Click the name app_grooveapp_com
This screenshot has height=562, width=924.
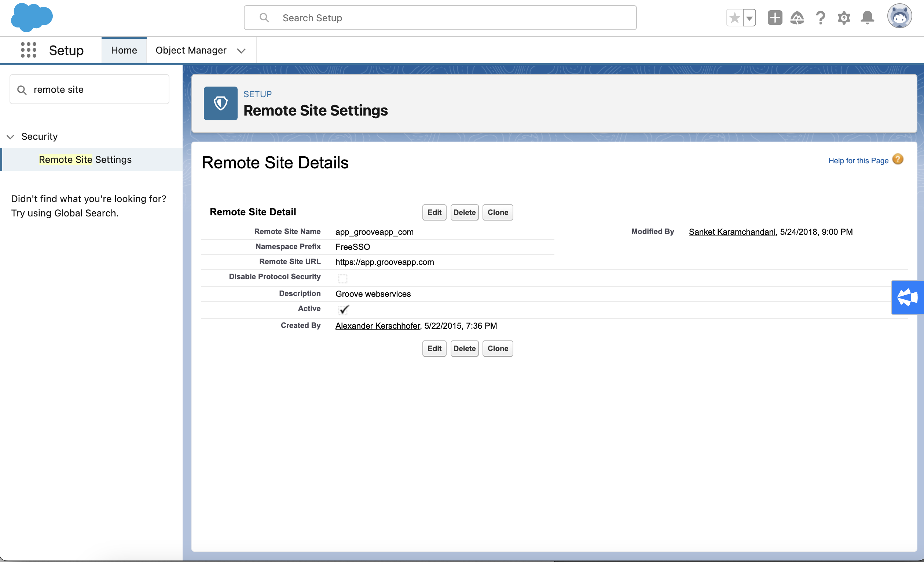[x=374, y=232]
